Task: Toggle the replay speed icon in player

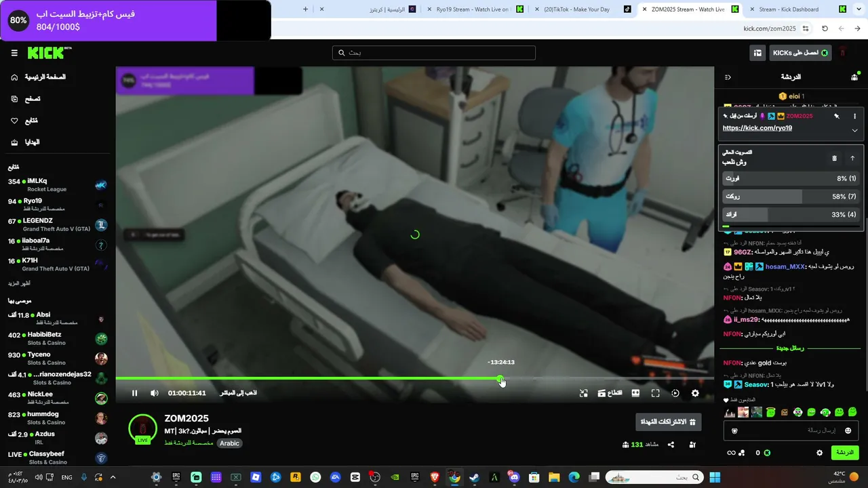Action: 675,393
